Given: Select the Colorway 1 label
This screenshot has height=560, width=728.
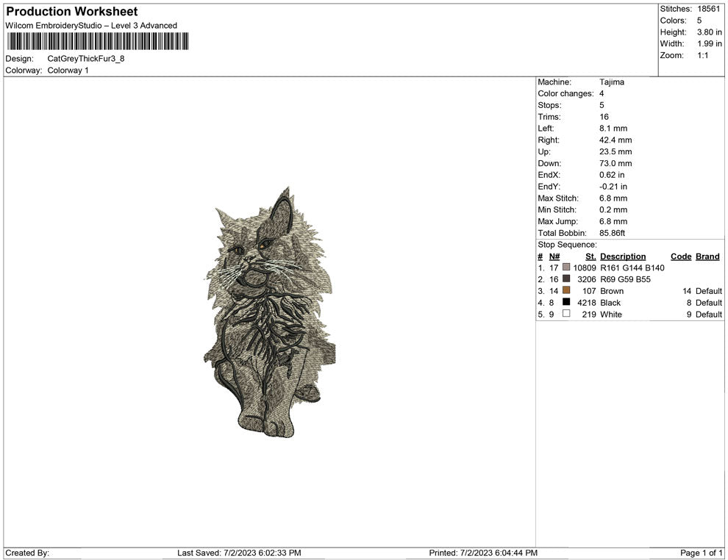Looking at the screenshot, I should pyautogui.click(x=67, y=71).
